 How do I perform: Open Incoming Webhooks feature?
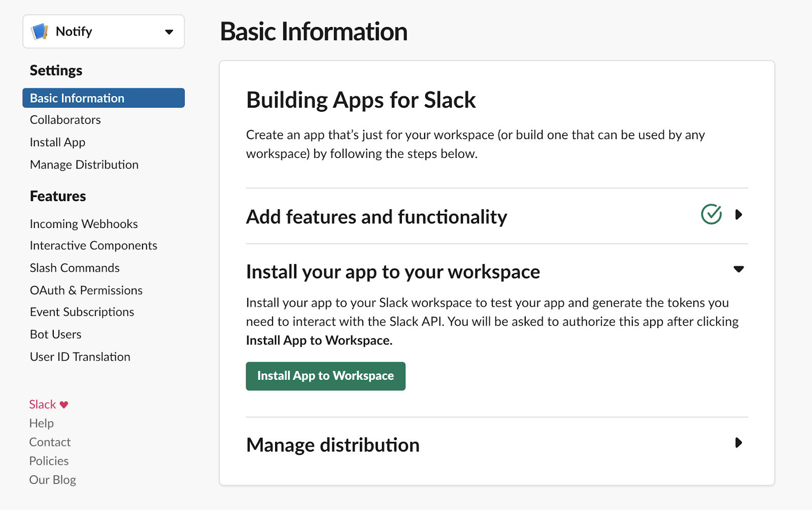(84, 224)
